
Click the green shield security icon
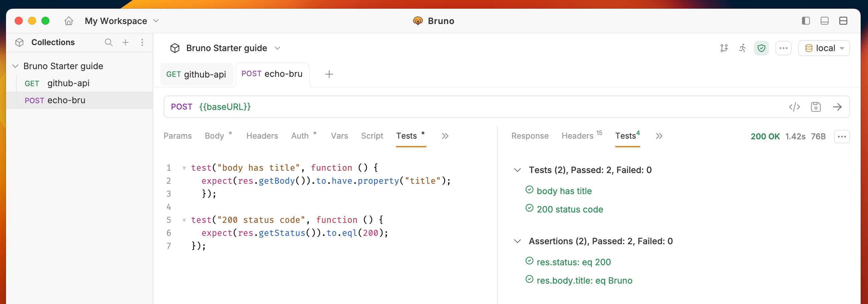coord(761,48)
